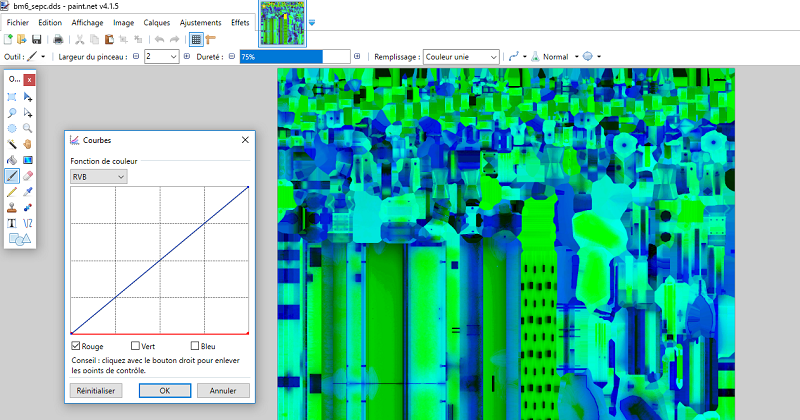This screenshot has height=420, width=800.
Task: Select the Paint Bucket tool
Action: pyautogui.click(x=12, y=160)
